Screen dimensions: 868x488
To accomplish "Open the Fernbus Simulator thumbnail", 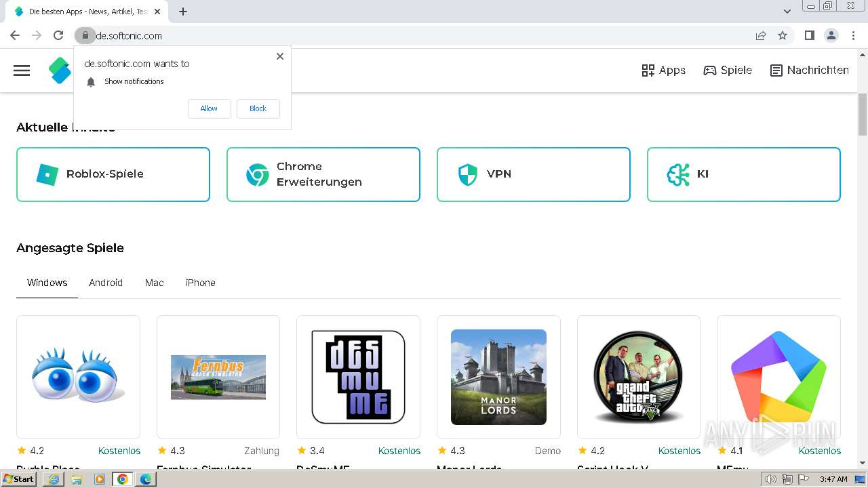I will click(x=218, y=377).
